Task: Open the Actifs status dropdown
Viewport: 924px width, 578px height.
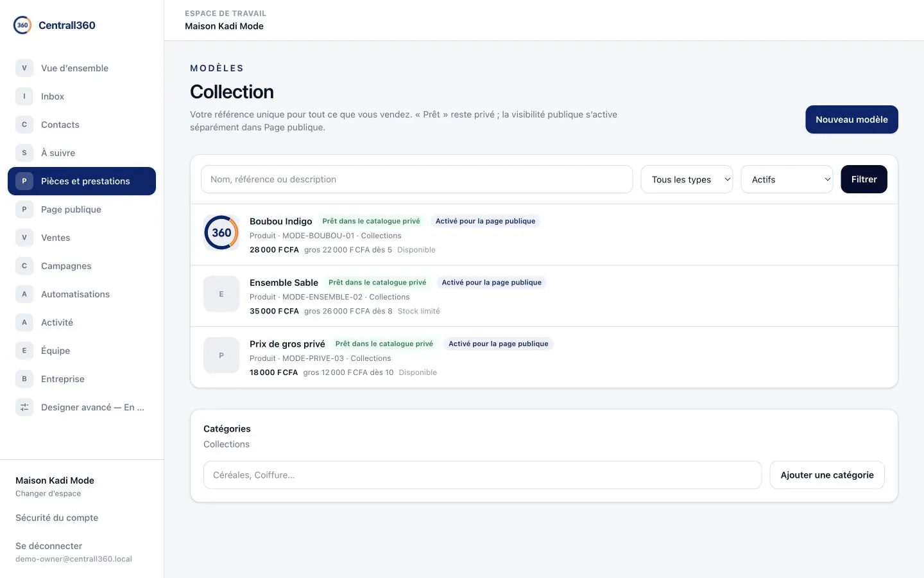Action: pyautogui.click(x=787, y=179)
